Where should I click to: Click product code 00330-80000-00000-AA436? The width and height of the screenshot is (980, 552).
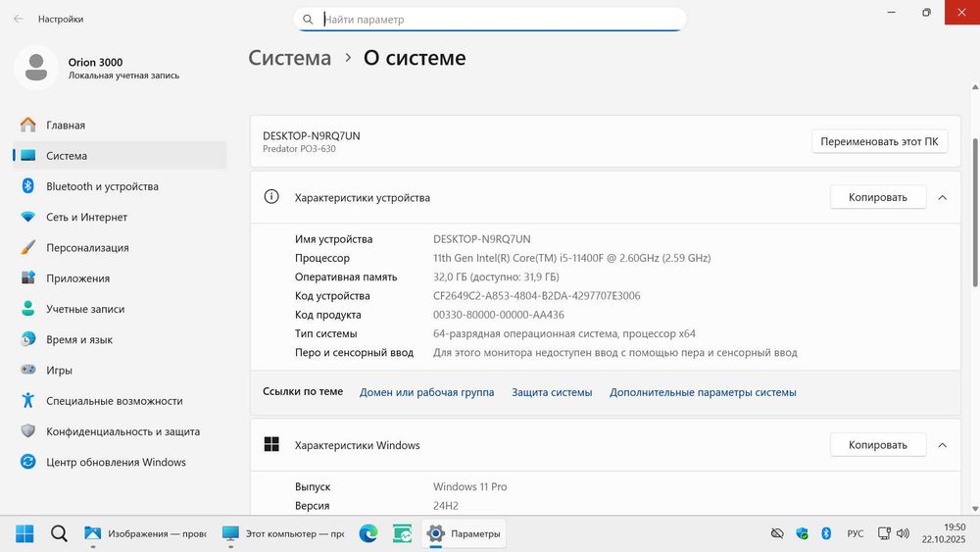(x=499, y=315)
